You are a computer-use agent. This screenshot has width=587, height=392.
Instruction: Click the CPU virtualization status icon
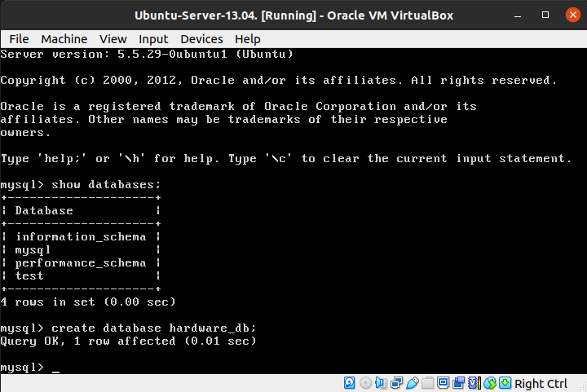tap(474, 383)
